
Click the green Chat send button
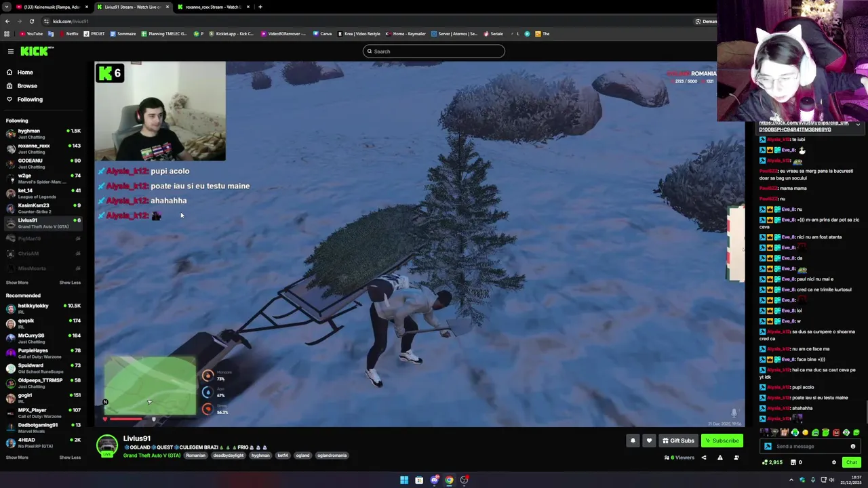(x=851, y=462)
